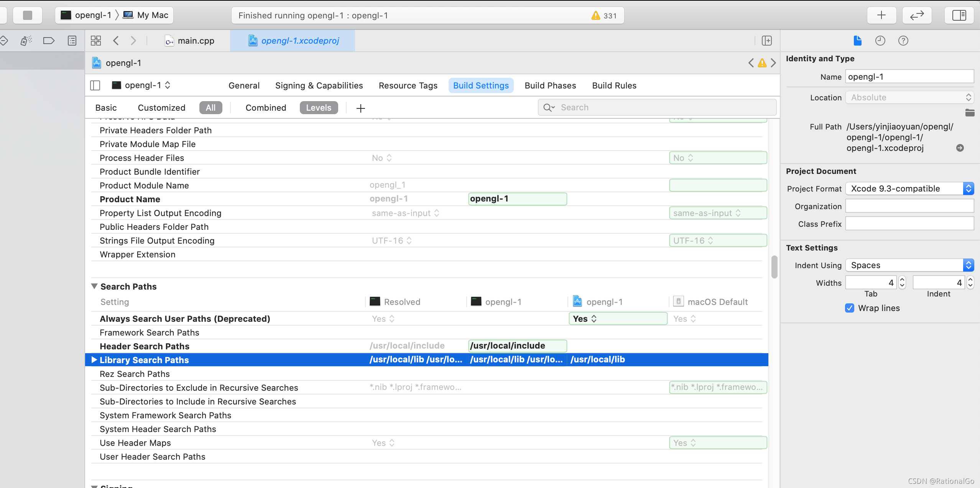The width and height of the screenshot is (980, 488).
Task: Switch to the main.cpp editor tab
Action: (x=189, y=41)
